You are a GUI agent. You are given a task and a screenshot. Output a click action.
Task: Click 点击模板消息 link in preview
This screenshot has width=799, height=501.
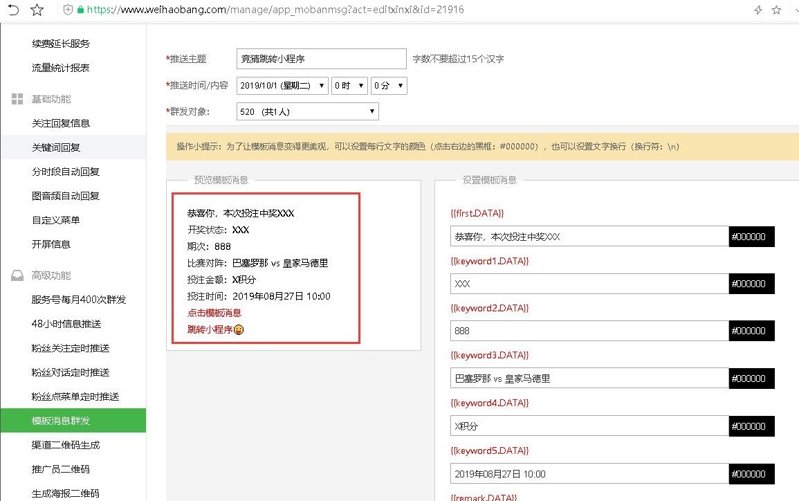click(214, 313)
